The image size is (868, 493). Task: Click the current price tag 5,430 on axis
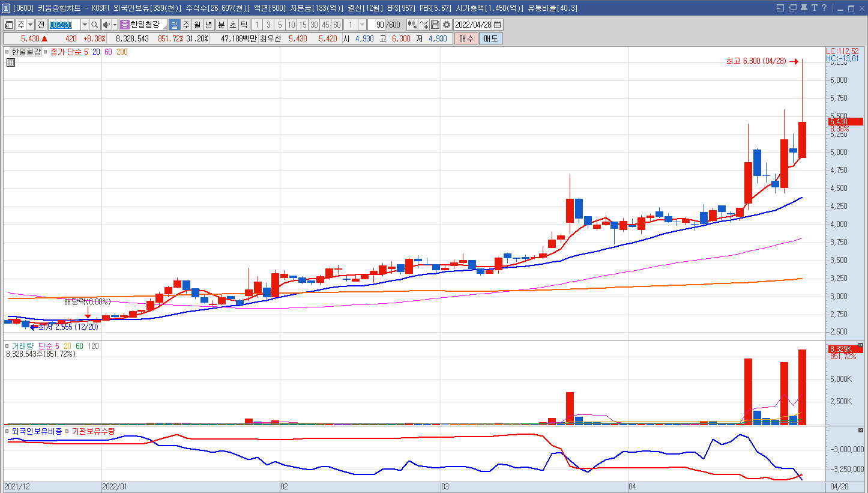click(x=845, y=121)
